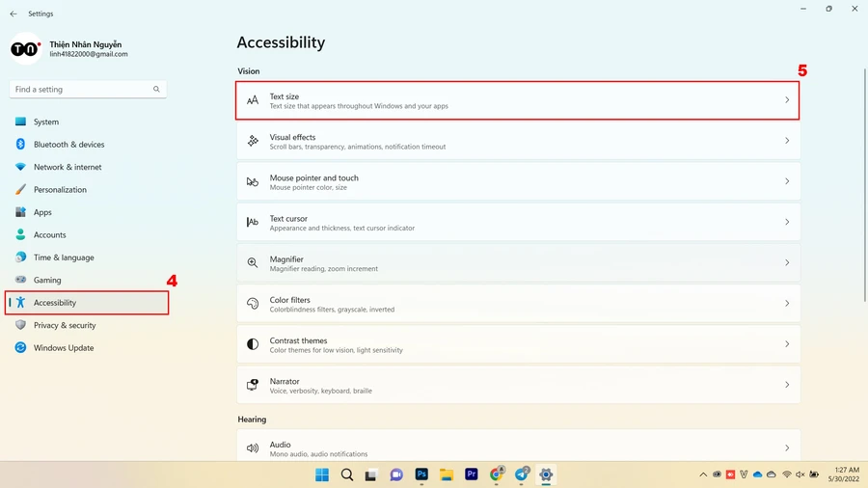868x488 pixels.
Task: Expand the Visual effects row chevron
Action: 787,141
